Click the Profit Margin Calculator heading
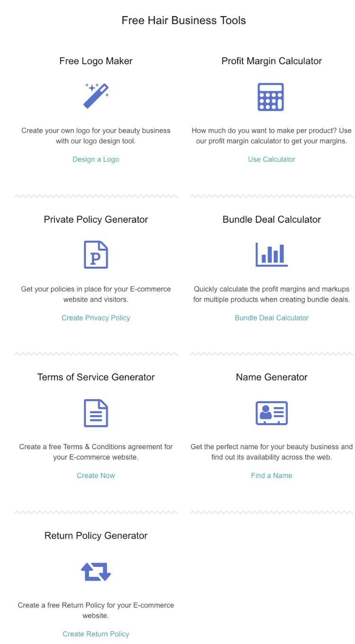The height and width of the screenshot is (644, 355). point(272,61)
